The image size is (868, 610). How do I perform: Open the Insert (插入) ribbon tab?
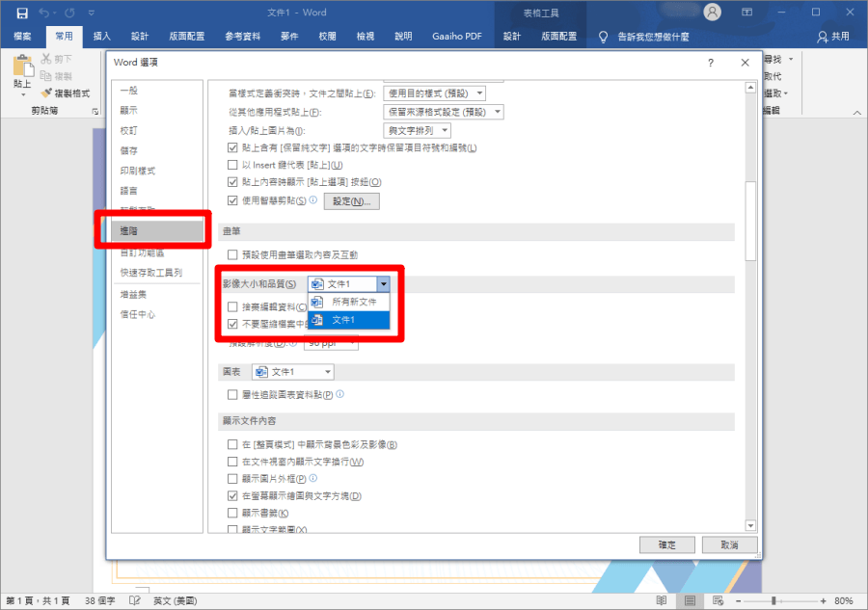[x=102, y=37]
